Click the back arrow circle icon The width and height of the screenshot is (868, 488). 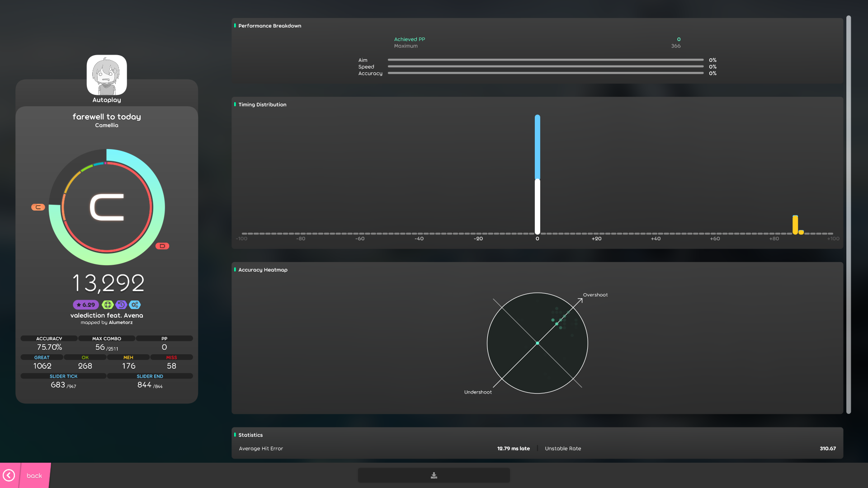(x=9, y=475)
